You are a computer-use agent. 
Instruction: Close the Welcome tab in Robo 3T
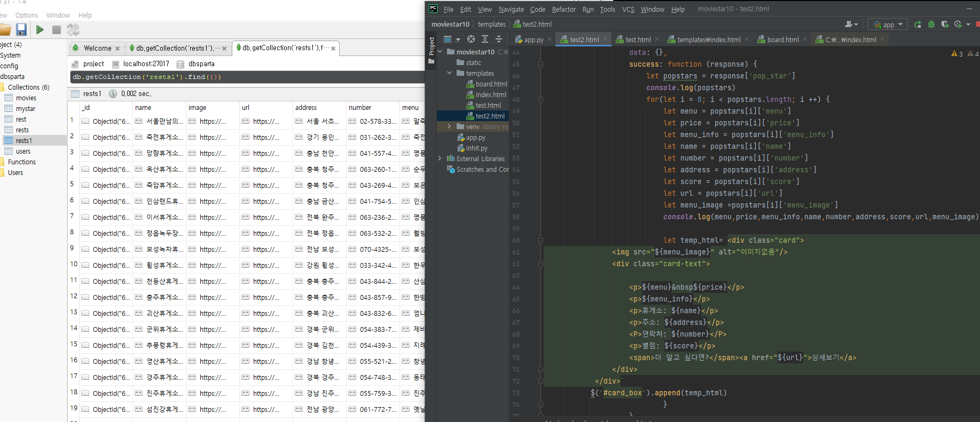pos(117,49)
